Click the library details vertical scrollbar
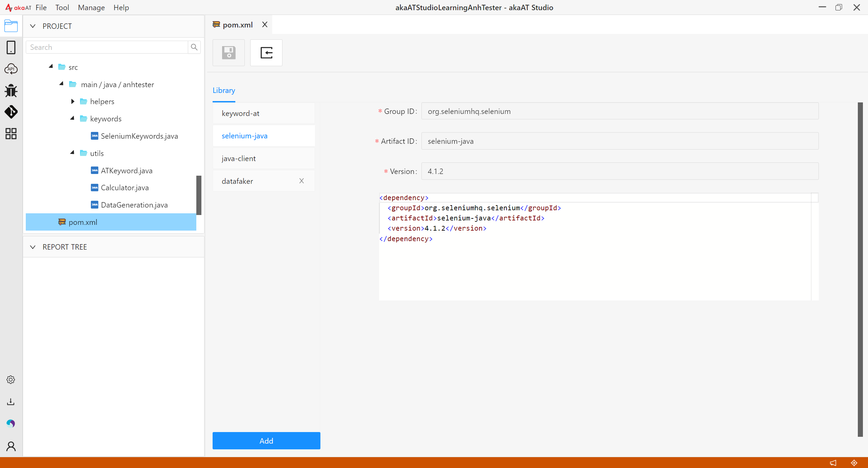 pos(860,270)
